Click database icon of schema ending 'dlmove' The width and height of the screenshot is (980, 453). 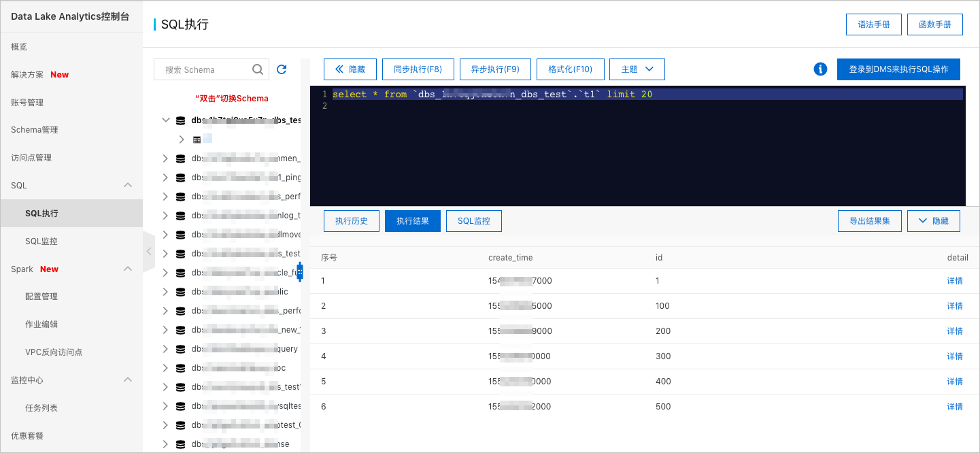pos(180,235)
